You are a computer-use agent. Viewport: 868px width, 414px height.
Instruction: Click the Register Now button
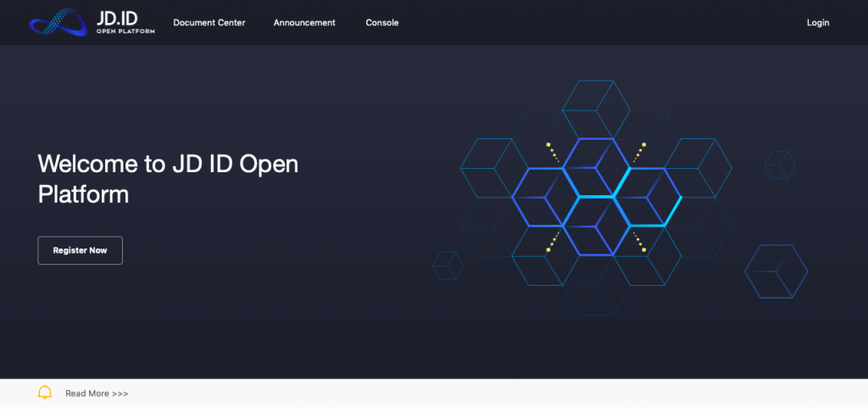(x=81, y=250)
